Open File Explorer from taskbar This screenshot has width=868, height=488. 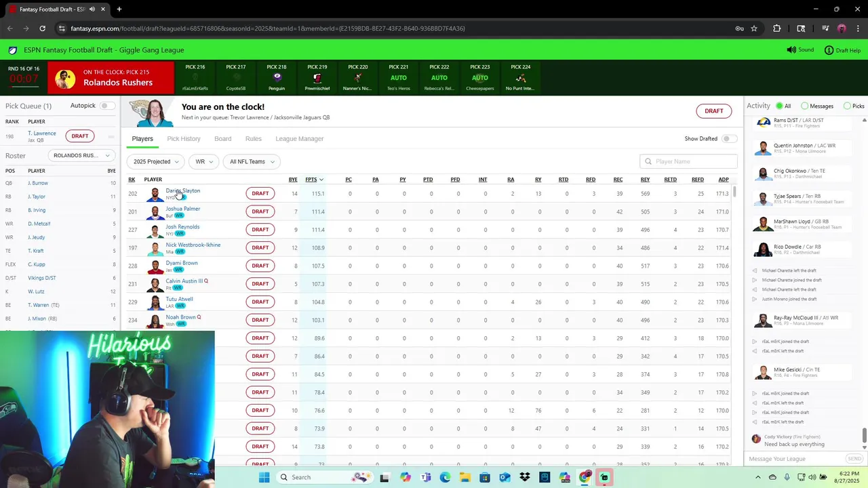coord(465,477)
